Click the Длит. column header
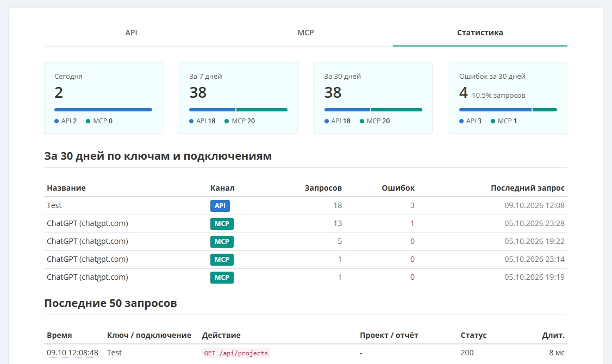612x364 pixels. coord(553,336)
